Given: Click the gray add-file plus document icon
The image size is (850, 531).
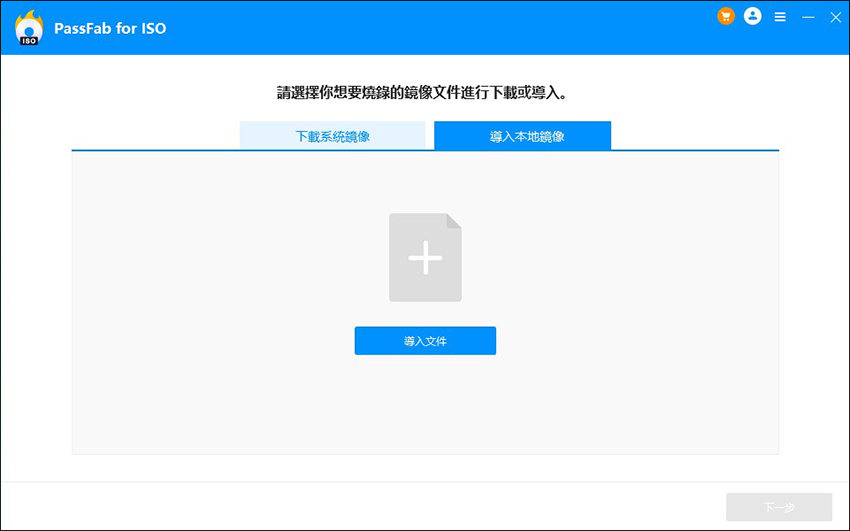Looking at the screenshot, I should 426,257.
